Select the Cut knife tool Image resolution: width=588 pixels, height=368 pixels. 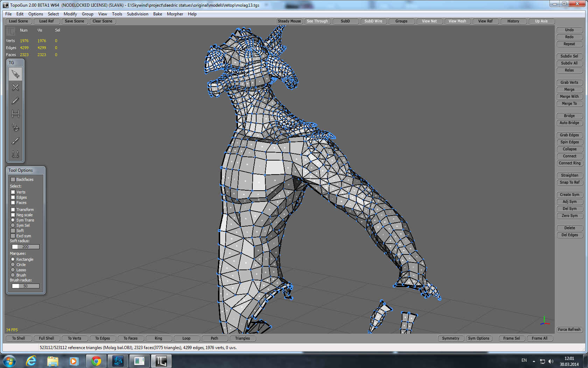15,141
